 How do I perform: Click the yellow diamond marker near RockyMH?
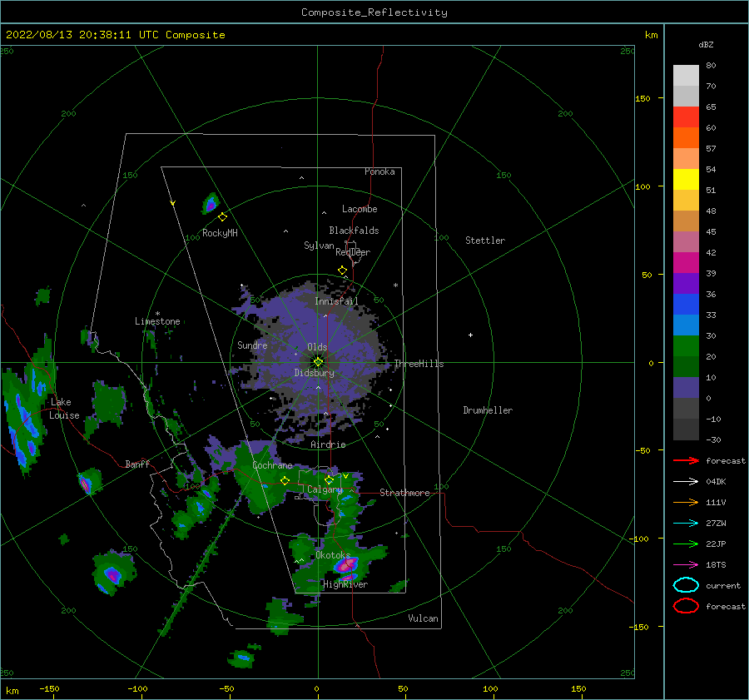[x=222, y=217]
